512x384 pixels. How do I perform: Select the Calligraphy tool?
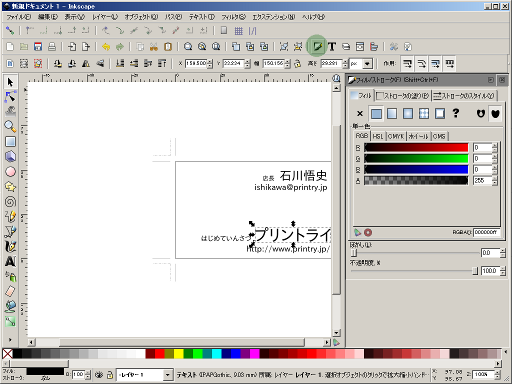coord(10,246)
